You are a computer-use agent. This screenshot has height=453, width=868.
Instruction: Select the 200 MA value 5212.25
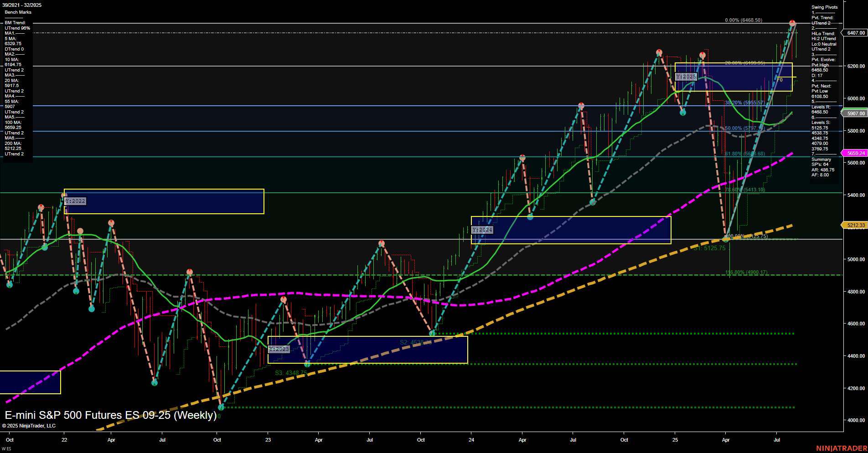(13, 149)
